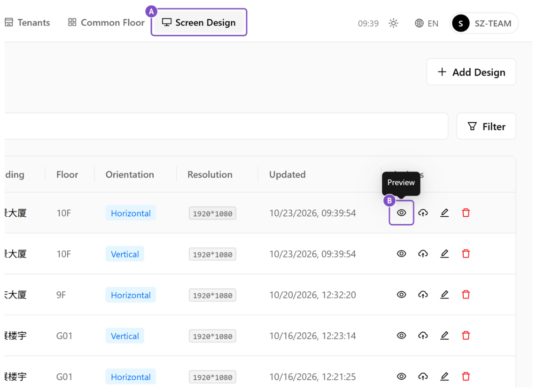
Task: Edit the 9F Horizontal design
Action: point(445,295)
